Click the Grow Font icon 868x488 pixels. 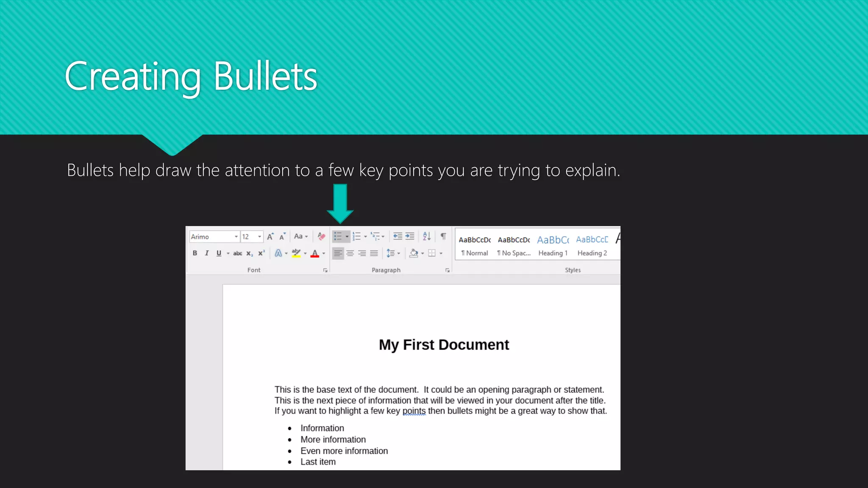click(270, 236)
